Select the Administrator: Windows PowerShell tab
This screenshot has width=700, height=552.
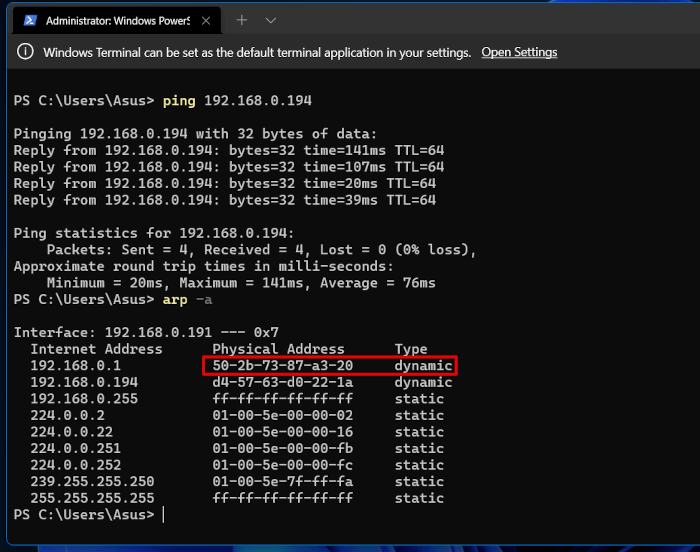coord(117,21)
